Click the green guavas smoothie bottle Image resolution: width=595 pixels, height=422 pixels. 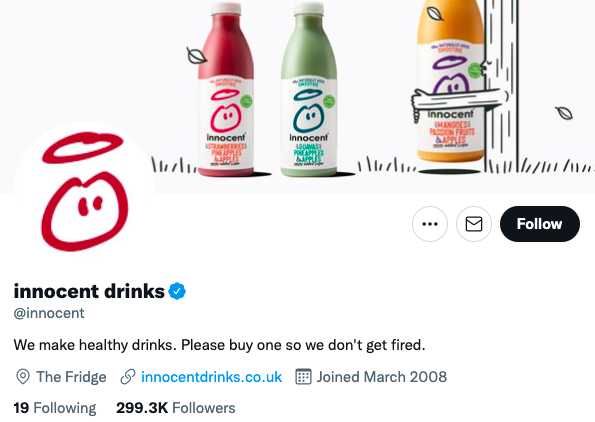pos(309,89)
